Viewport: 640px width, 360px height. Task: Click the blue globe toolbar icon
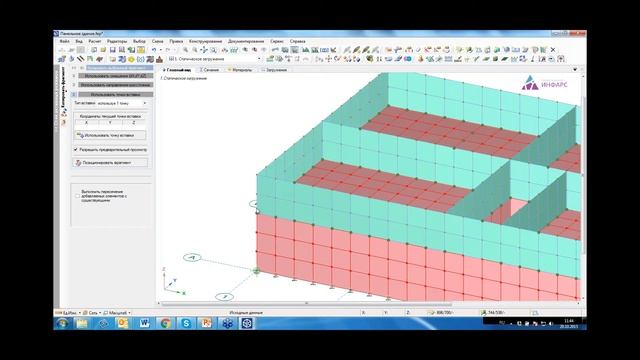coord(408,59)
